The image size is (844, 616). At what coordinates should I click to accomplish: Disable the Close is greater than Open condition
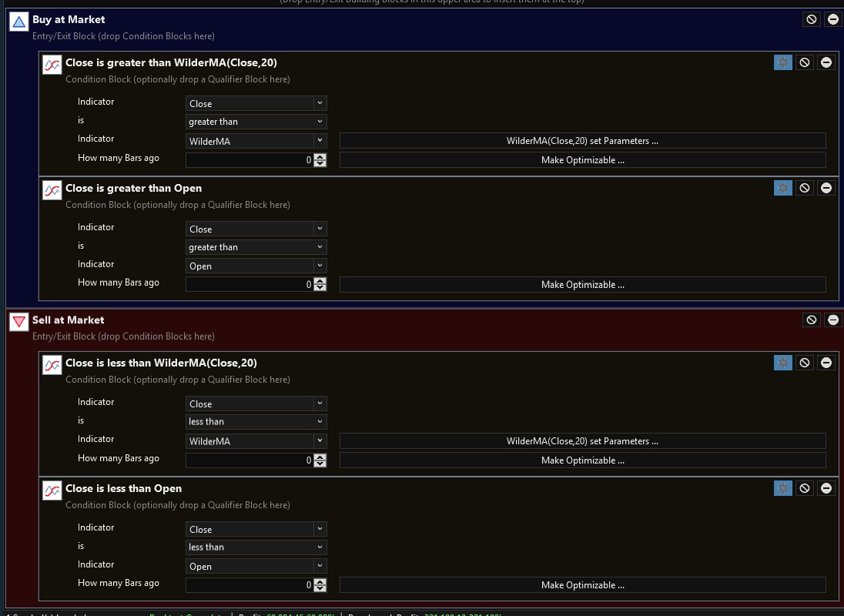[x=805, y=188]
